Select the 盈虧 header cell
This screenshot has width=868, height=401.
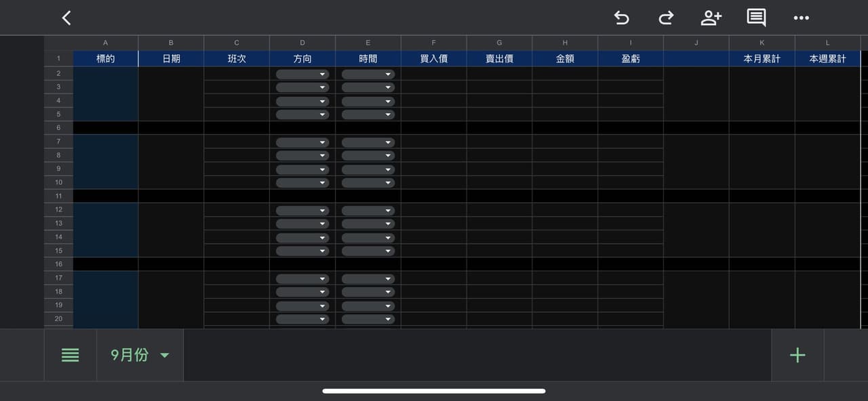631,59
